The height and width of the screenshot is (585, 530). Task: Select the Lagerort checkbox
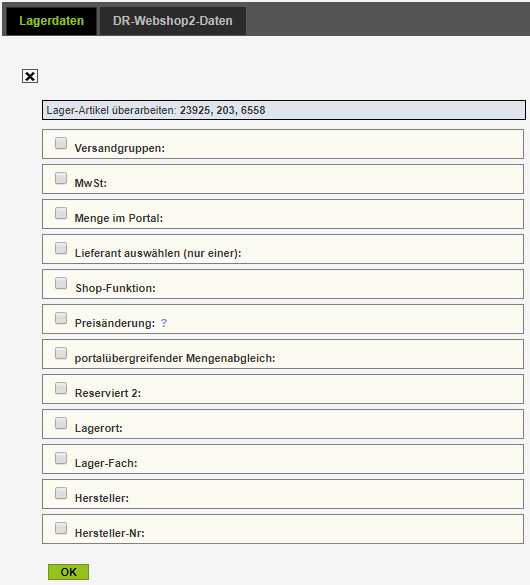(61, 423)
